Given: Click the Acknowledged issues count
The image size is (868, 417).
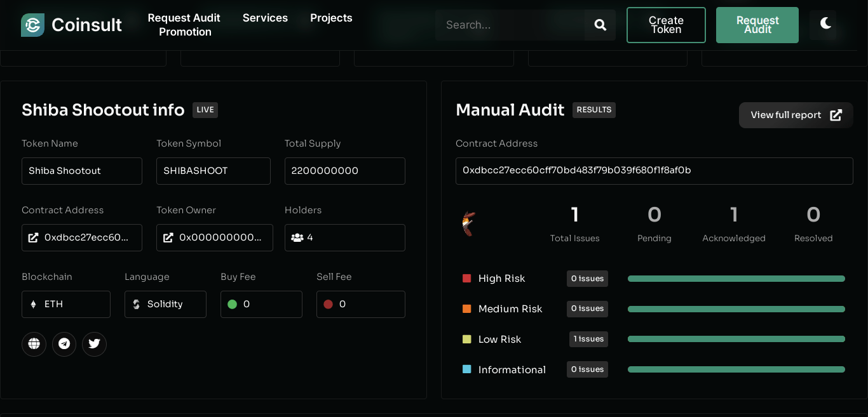Looking at the screenshot, I should (734, 215).
